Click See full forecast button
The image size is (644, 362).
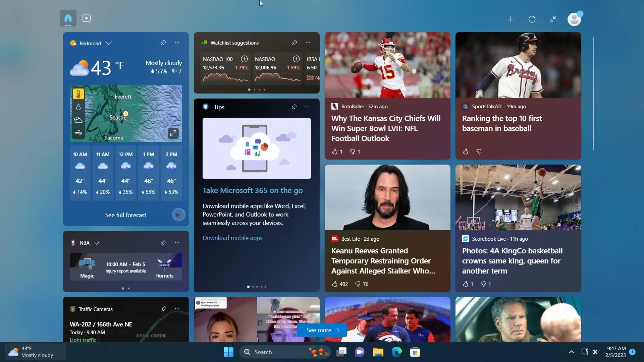(126, 215)
